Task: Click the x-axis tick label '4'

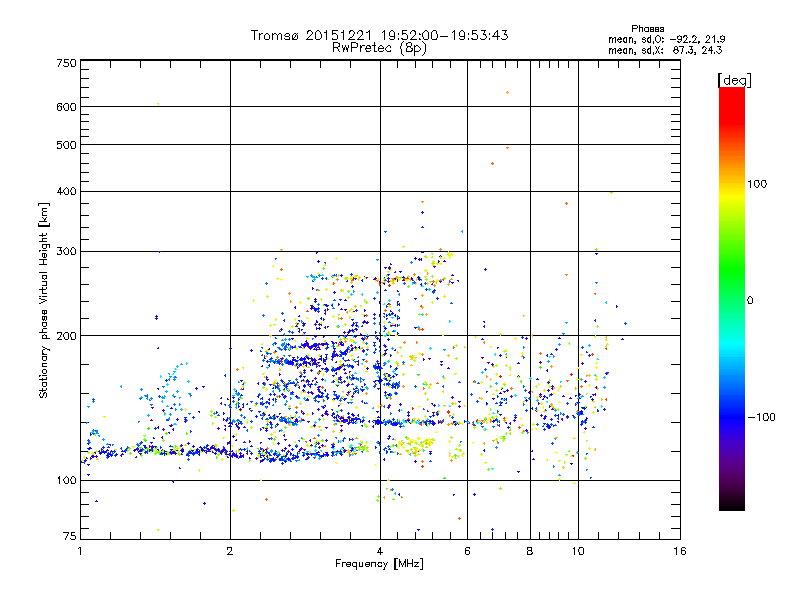Action: (x=380, y=551)
